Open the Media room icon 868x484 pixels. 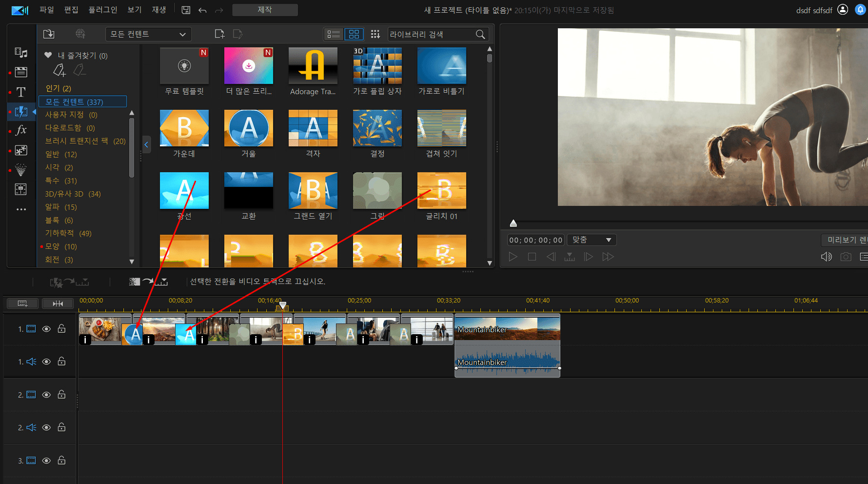[21, 53]
